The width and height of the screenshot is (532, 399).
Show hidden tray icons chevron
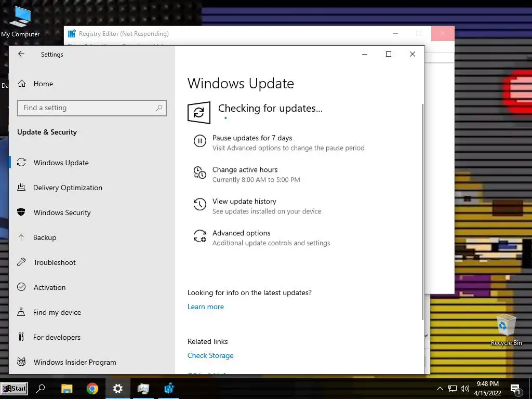coord(440,389)
